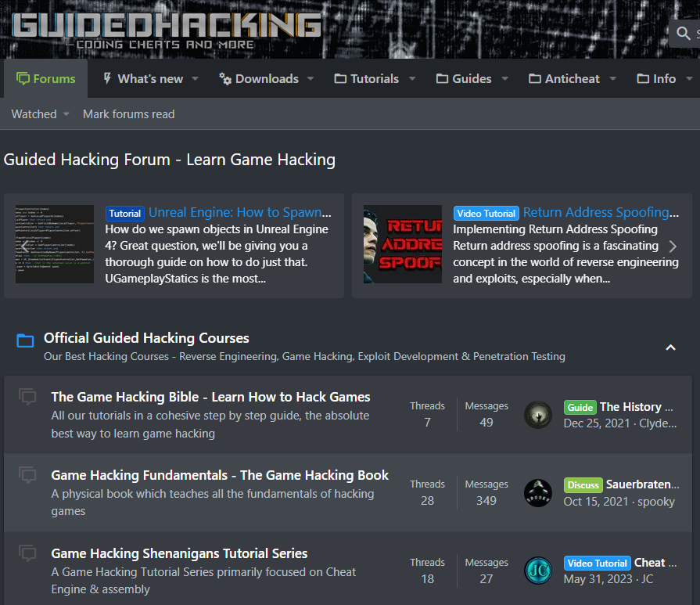Open the What's new section

click(143, 78)
